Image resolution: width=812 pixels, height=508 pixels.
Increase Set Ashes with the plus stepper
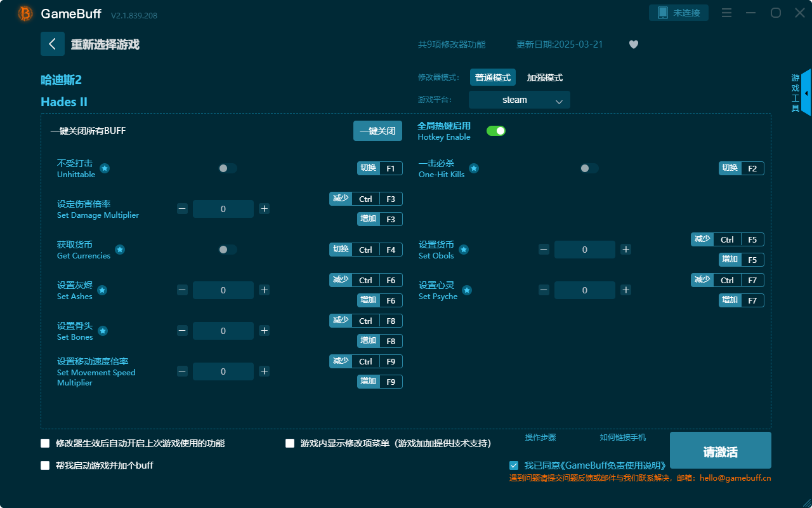tap(264, 290)
